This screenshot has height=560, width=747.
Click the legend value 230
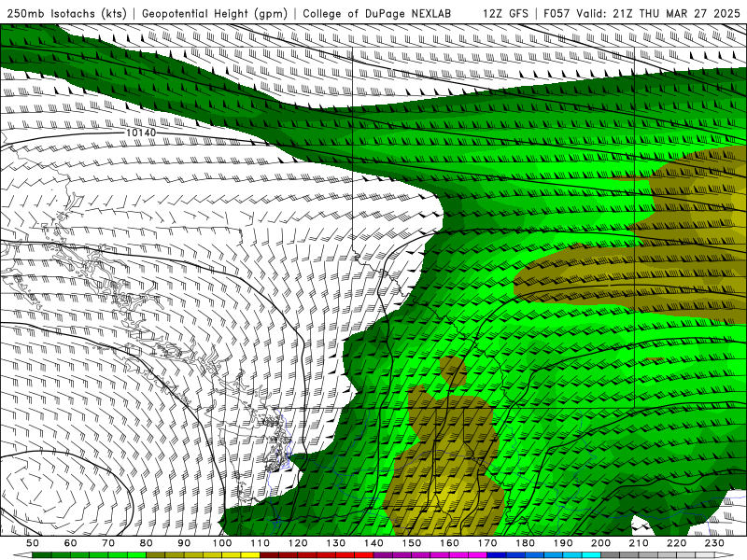pos(714,543)
